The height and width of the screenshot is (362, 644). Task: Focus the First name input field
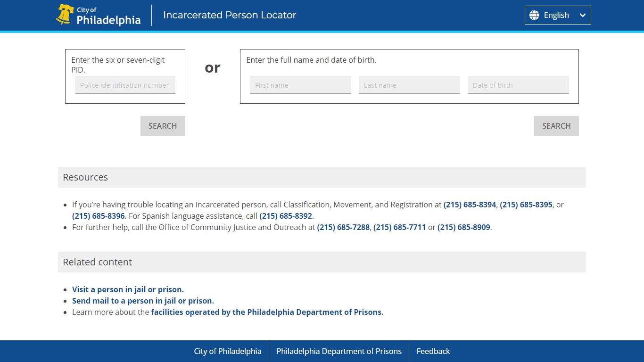coord(300,85)
